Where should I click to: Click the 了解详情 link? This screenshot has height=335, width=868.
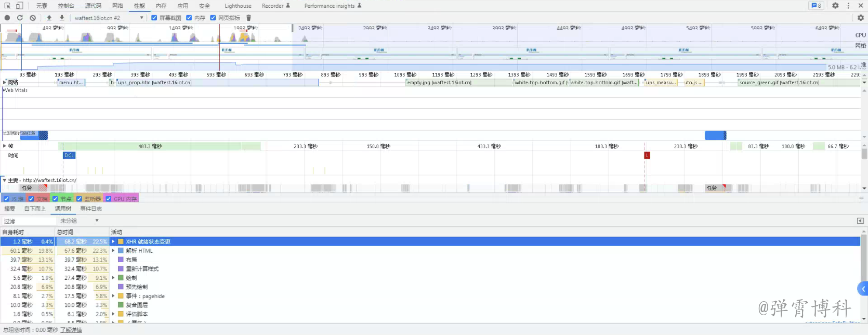[x=71, y=330]
